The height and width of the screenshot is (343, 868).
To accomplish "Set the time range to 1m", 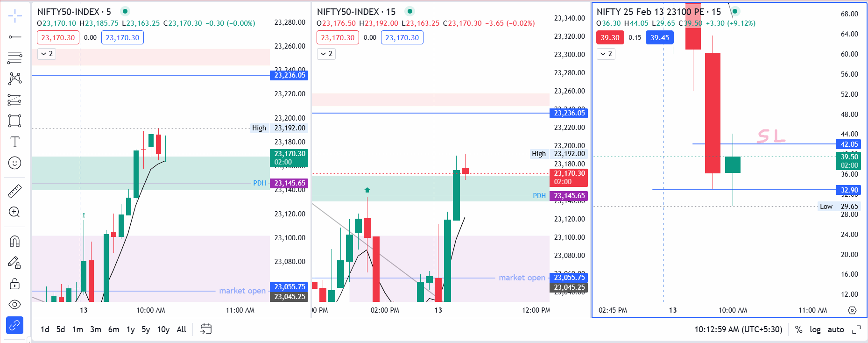I will coord(78,329).
